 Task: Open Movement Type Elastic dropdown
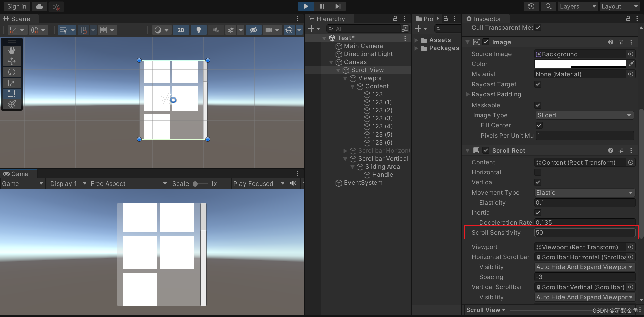pos(585,193)
